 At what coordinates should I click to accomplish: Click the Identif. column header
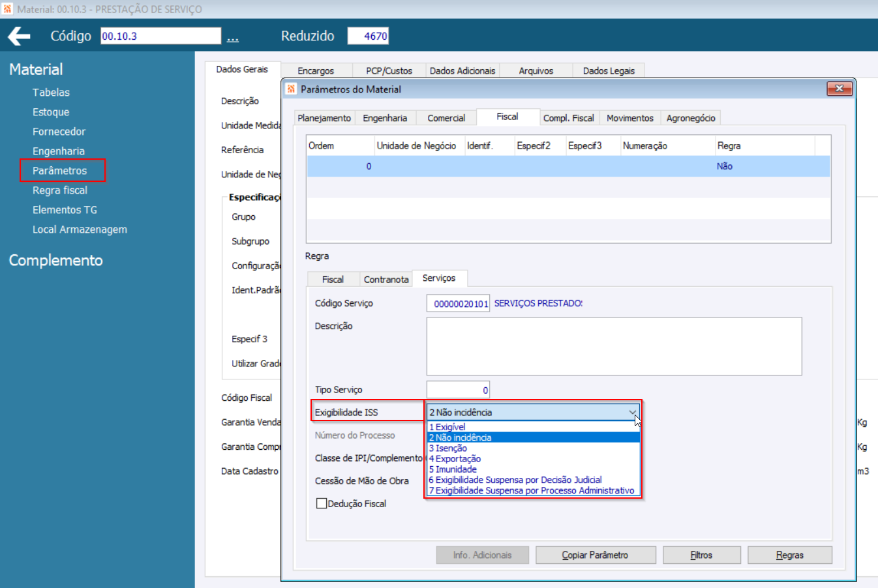coord(489,146)
